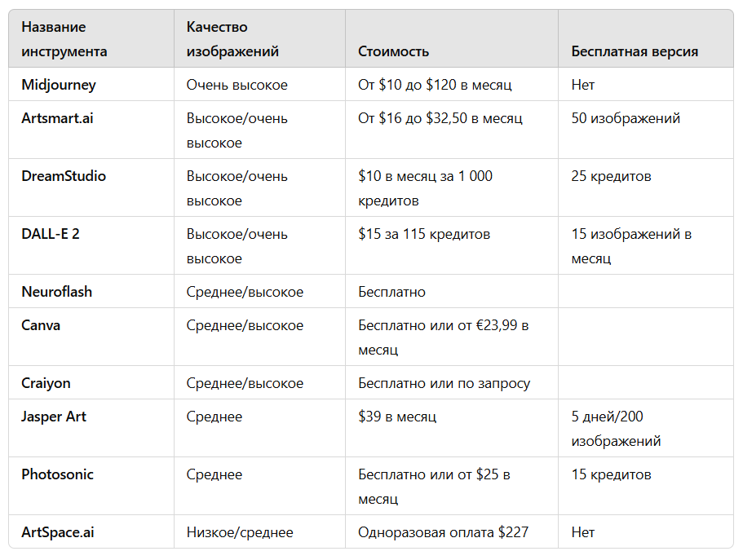Click the 'Название инструмента' column header
743x560 pixels.
pos(64,39)
